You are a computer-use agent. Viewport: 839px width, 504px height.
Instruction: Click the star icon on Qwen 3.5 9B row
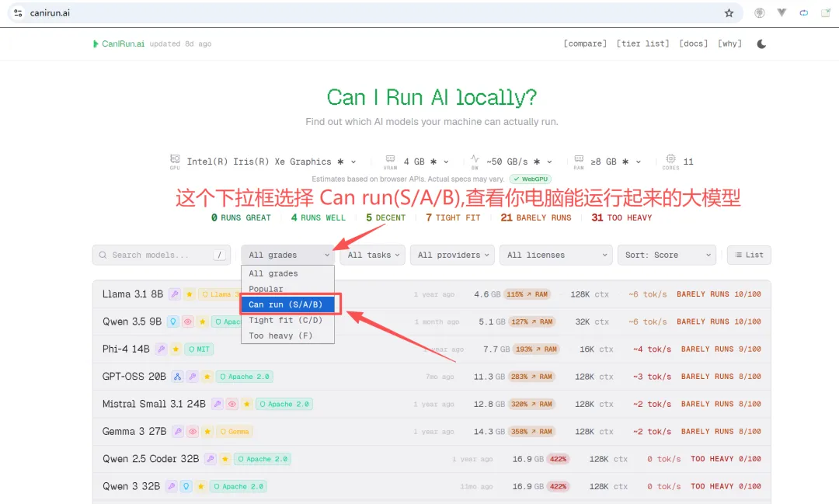(202, 322)
